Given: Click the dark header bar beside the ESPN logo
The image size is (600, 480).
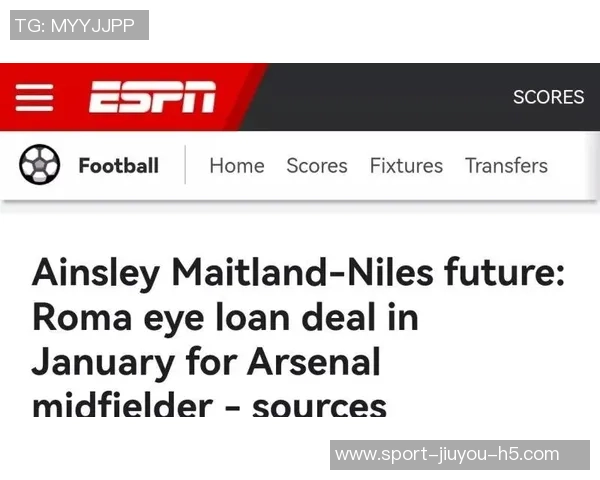Looking at the screenshot, I should pos(380,97).
